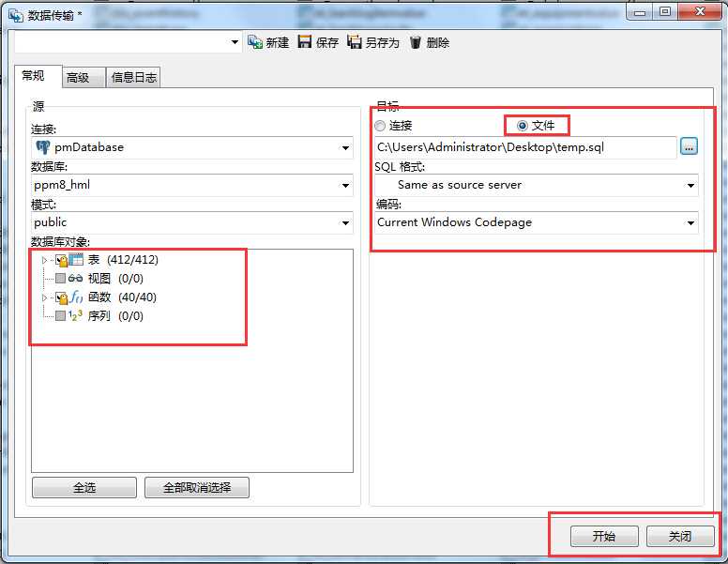728x564 pixels.
Task: Open the SQL 格式 Same as source server dropdown
Action: tap(690, 186)
